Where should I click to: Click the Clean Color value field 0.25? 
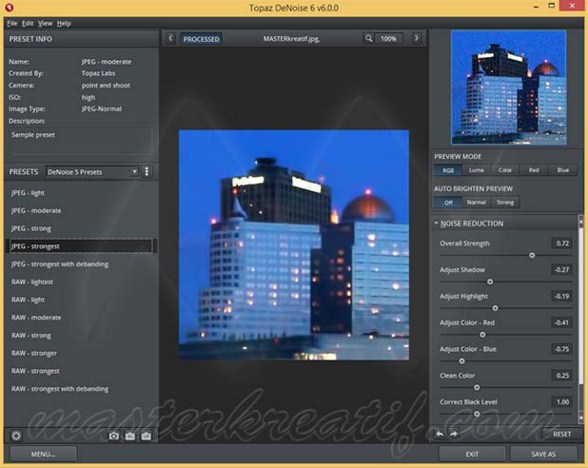coord(562,375)
